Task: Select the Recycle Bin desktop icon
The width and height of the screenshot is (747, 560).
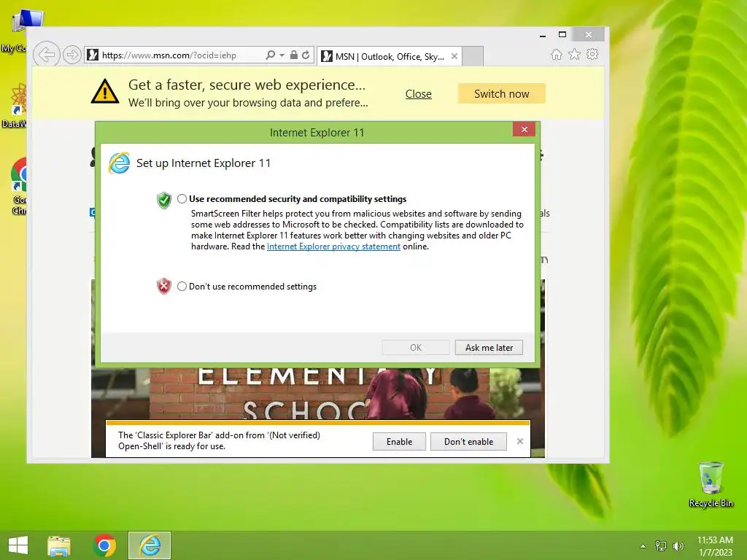Action: (711, 485)
